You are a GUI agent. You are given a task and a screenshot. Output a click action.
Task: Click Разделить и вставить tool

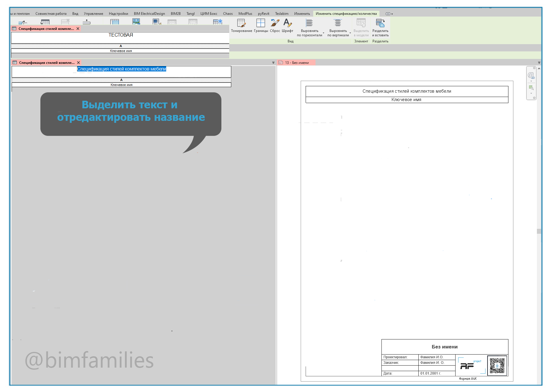[380, 28]
